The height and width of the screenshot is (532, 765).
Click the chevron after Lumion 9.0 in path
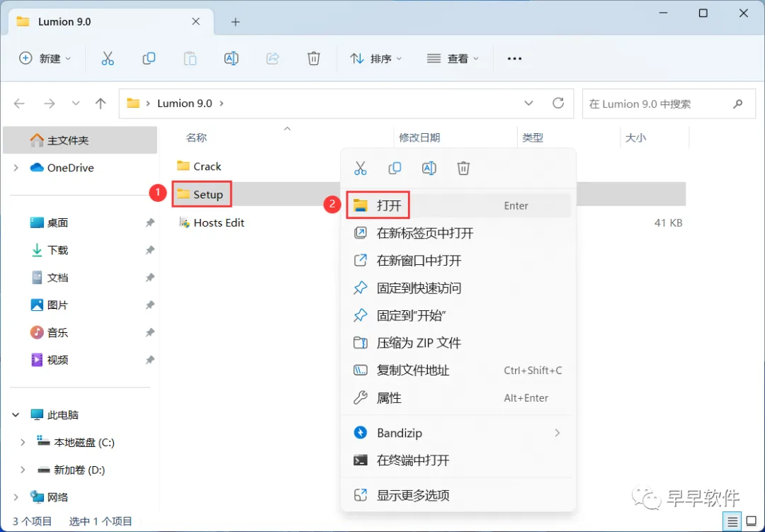click(222, 103)
